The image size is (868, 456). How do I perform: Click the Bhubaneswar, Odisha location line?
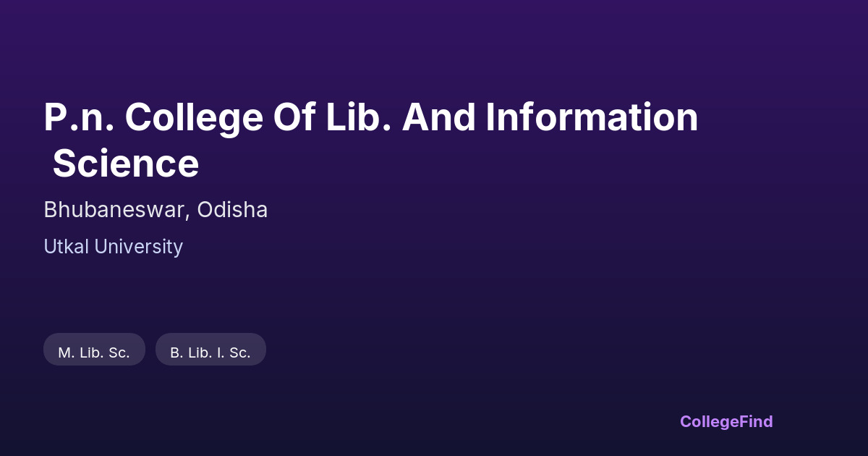click(x=156, y=210)
